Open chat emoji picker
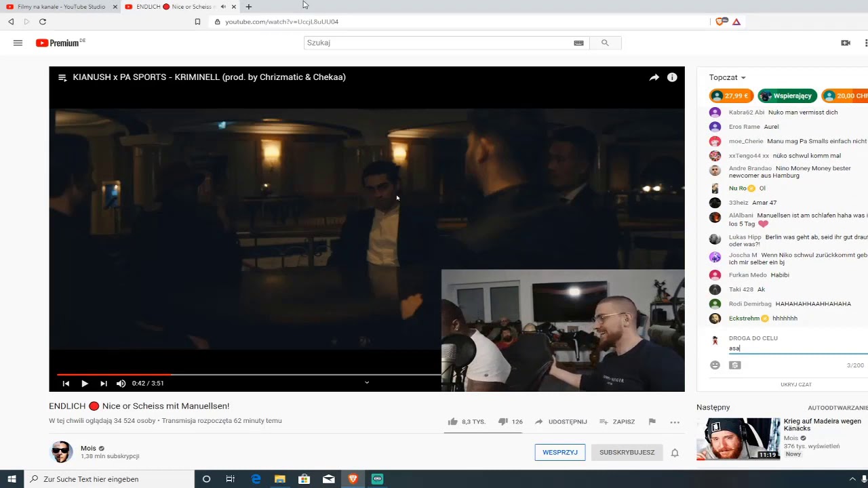 [x=715, y=365]
